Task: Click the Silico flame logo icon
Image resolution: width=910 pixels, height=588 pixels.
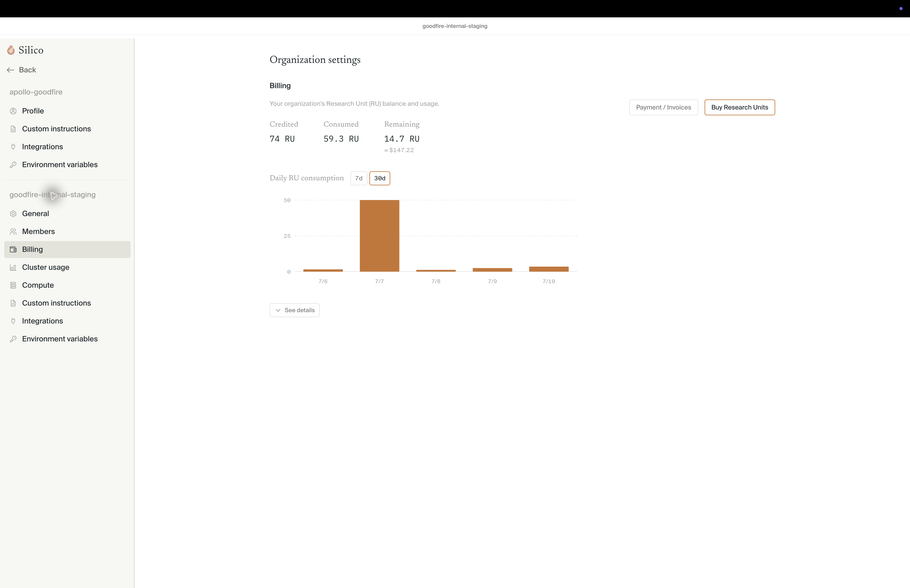Action: [x=11, y=50]
